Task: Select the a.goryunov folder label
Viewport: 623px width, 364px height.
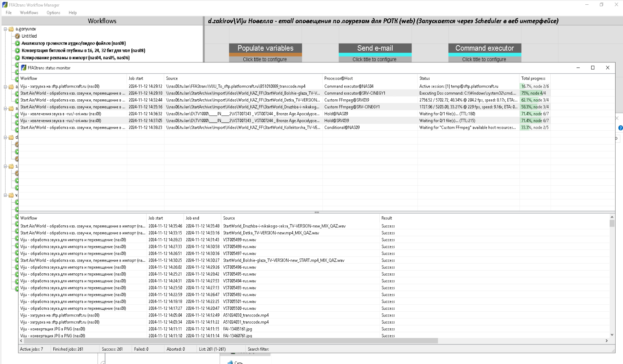Action: click(26, 29)
